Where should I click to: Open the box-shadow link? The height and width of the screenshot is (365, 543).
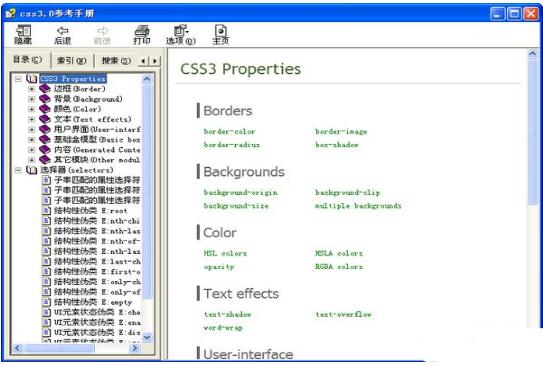pyautogui.click(x=337, y=145)
